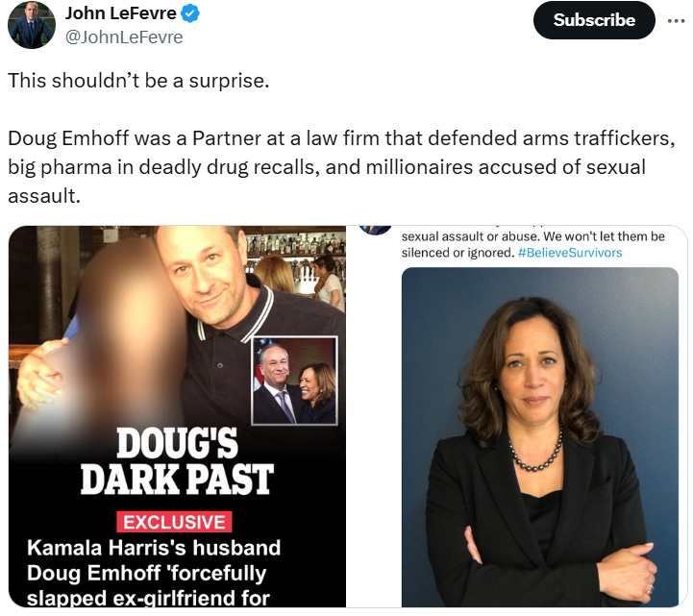
Task: Open John LeFevre's profile avatar
Action: (32, 25)
